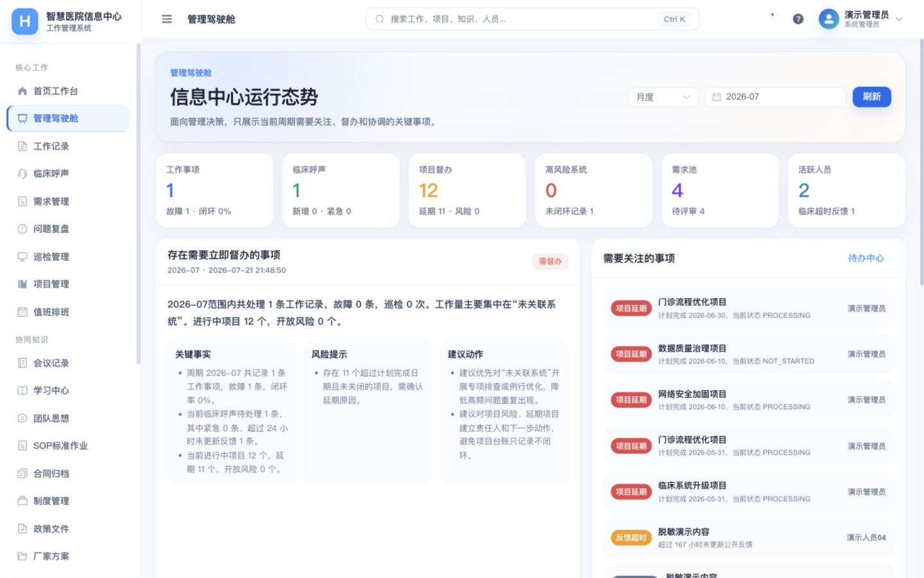This screenshot has width=924, height=578.
Task: Click the 建议动作 panel heading
Action: click(465, 355)
